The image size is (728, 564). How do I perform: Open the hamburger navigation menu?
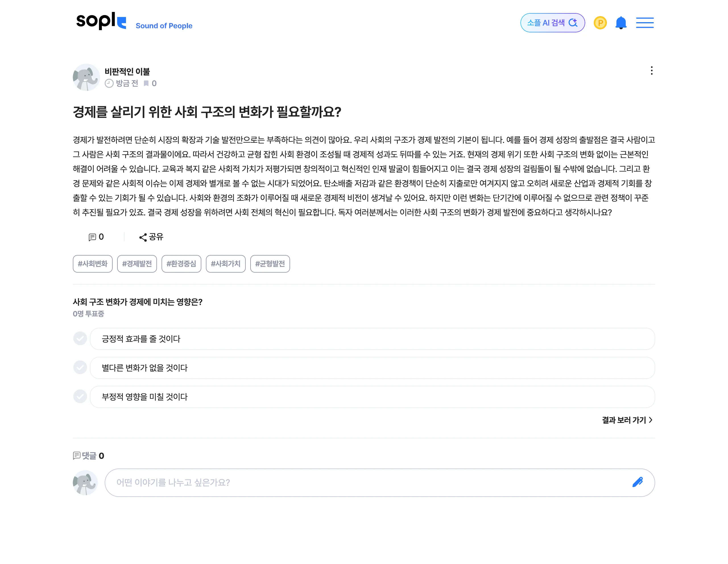[645, 22]
